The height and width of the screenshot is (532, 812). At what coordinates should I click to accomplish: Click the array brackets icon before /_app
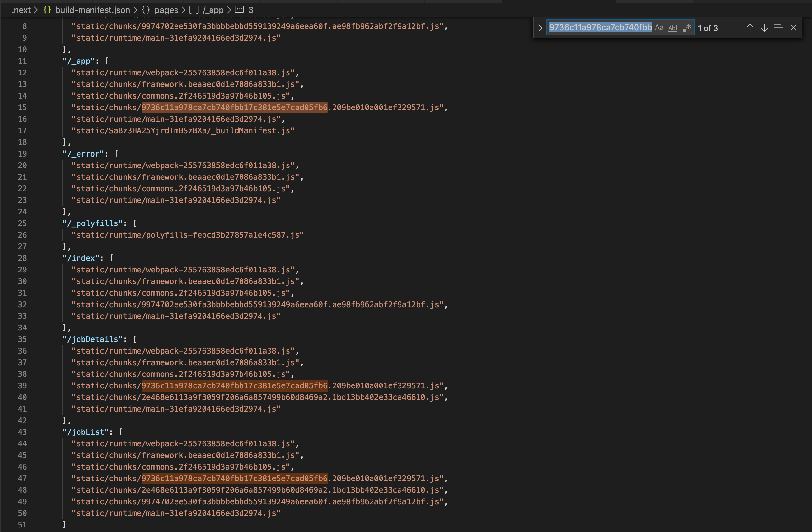(194, 10)
